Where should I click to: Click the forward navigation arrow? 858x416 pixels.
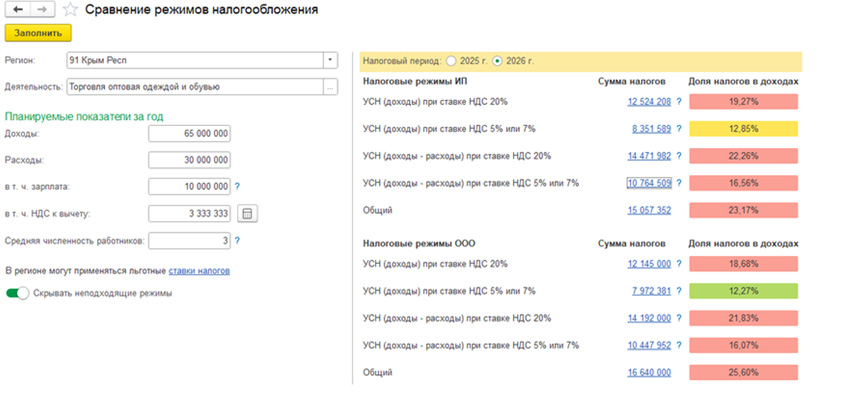tap(42, 9)
